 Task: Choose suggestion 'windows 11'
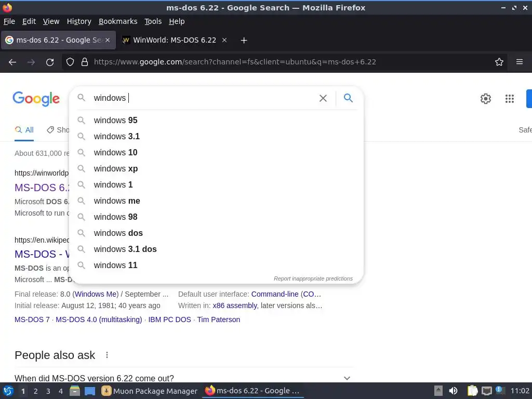coord(217,265)
